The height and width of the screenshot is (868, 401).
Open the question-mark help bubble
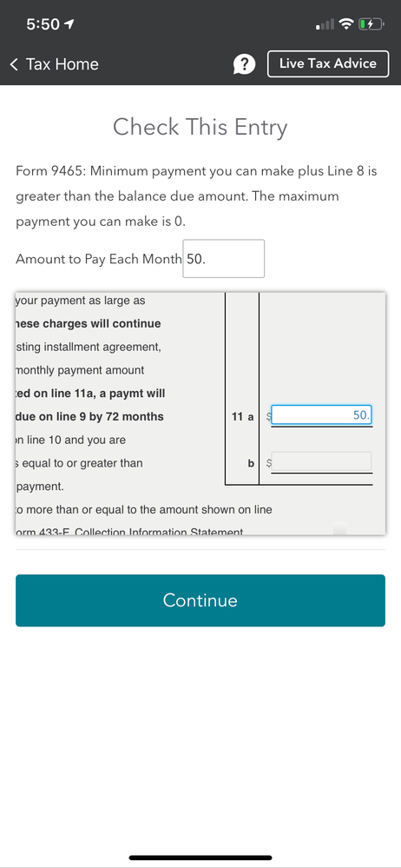coord(245,64)
